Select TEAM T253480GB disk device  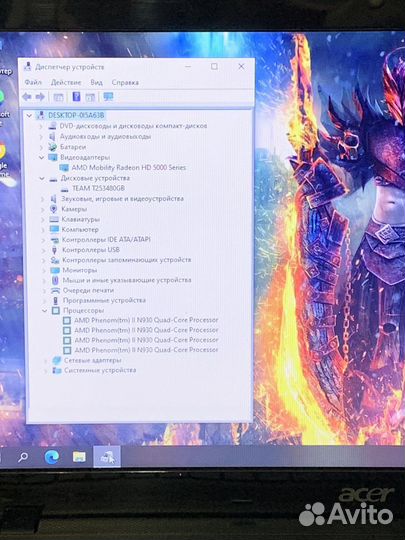pos(98,188)
